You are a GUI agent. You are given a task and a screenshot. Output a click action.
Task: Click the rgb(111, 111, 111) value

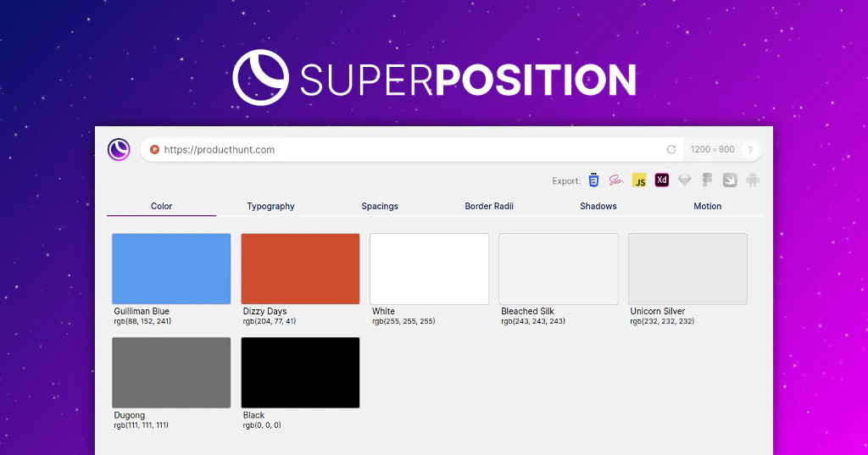(x=142, y=425)
